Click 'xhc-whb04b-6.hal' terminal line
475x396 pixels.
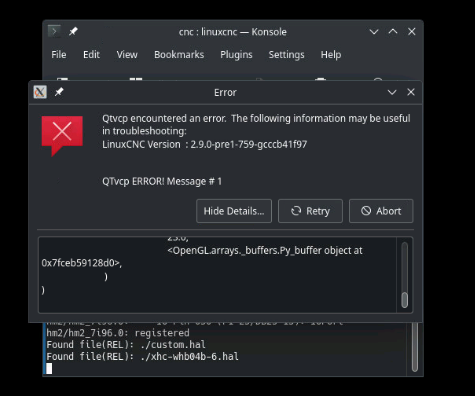click(x=142, y=357)
